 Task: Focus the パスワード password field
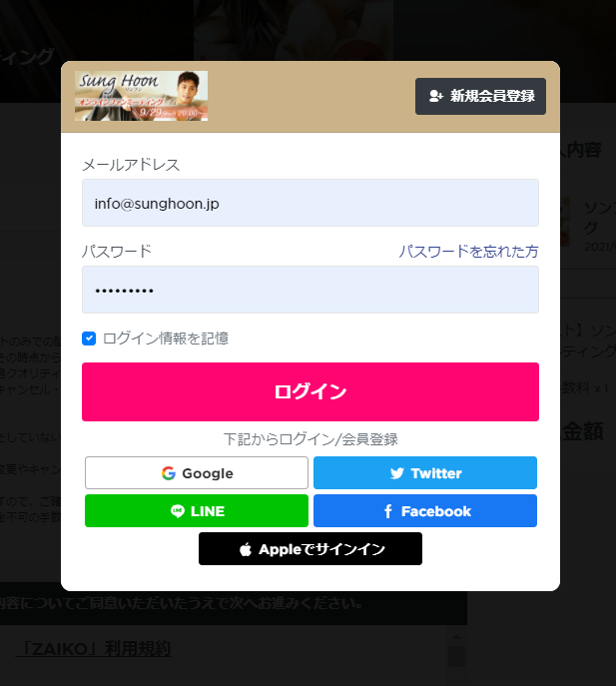point(310,290)
